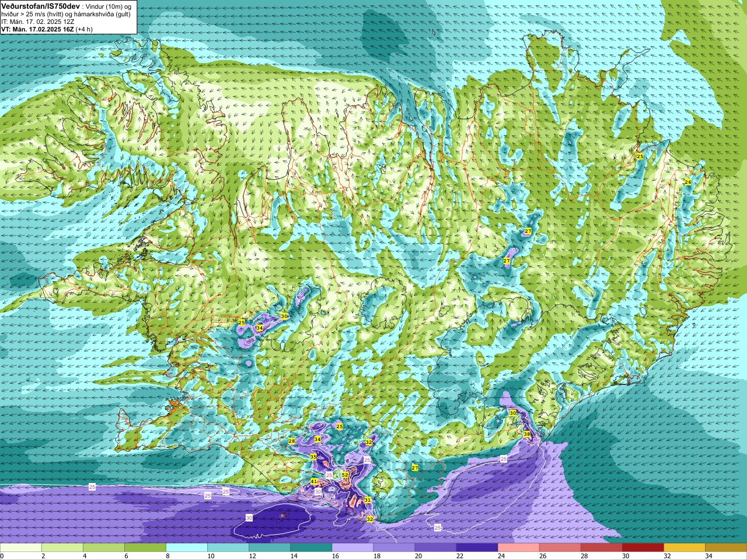The height and width of the screenshot is (560, 747).
Task: Click the legend scale number "14"
Action: [x=294, y=556]
